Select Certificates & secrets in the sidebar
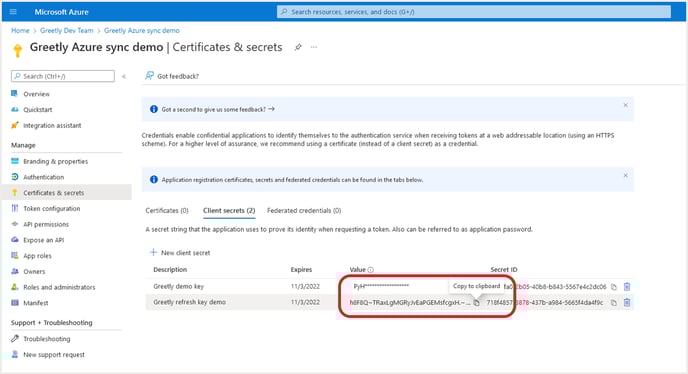The width and height of the screenshot is (688, 374). [x=67, y=193]
